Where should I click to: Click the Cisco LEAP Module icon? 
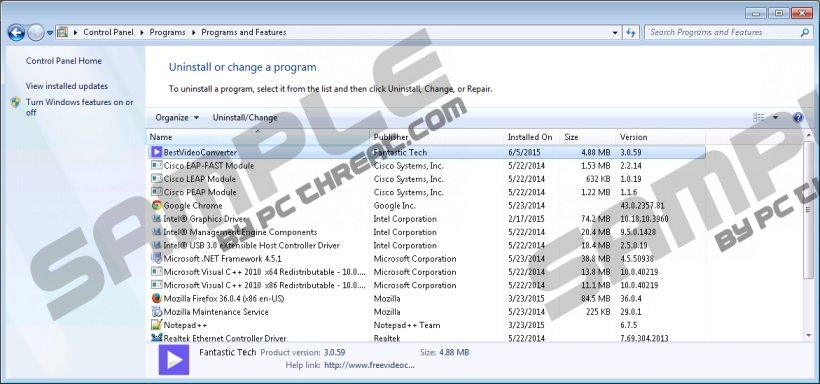(x=156, y=179)
